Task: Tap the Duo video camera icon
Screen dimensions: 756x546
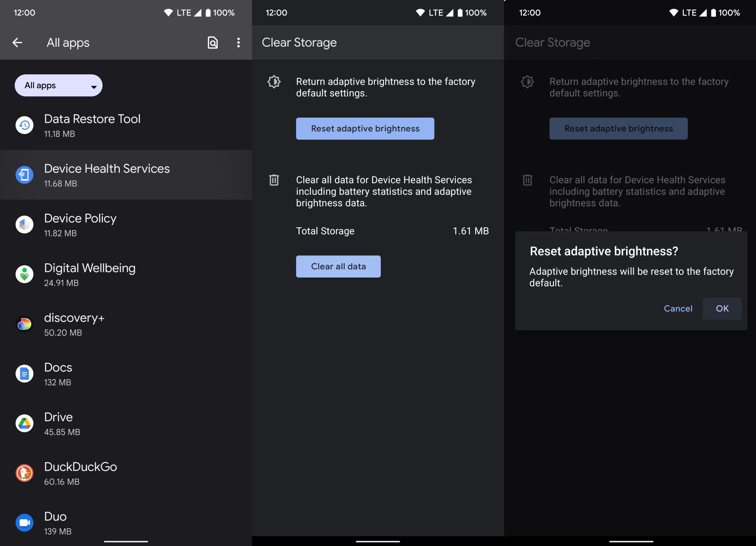Action: coord(24,523)
